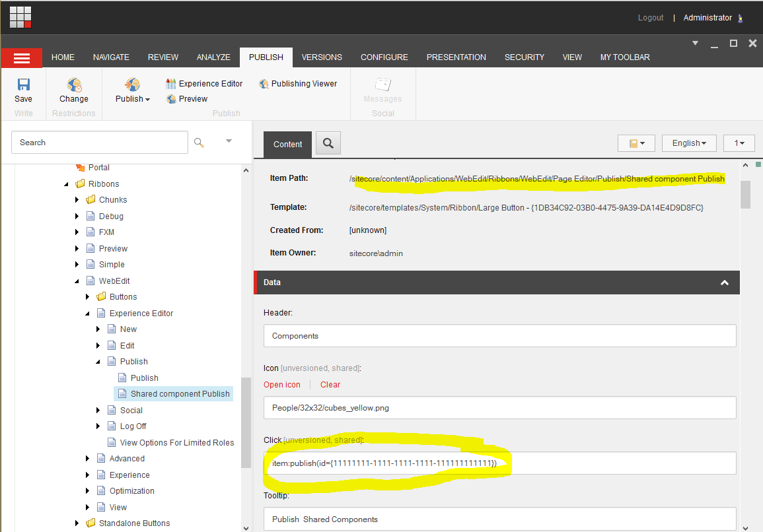Open the CONFIGURE ribbon tab

tap(384, 57)
